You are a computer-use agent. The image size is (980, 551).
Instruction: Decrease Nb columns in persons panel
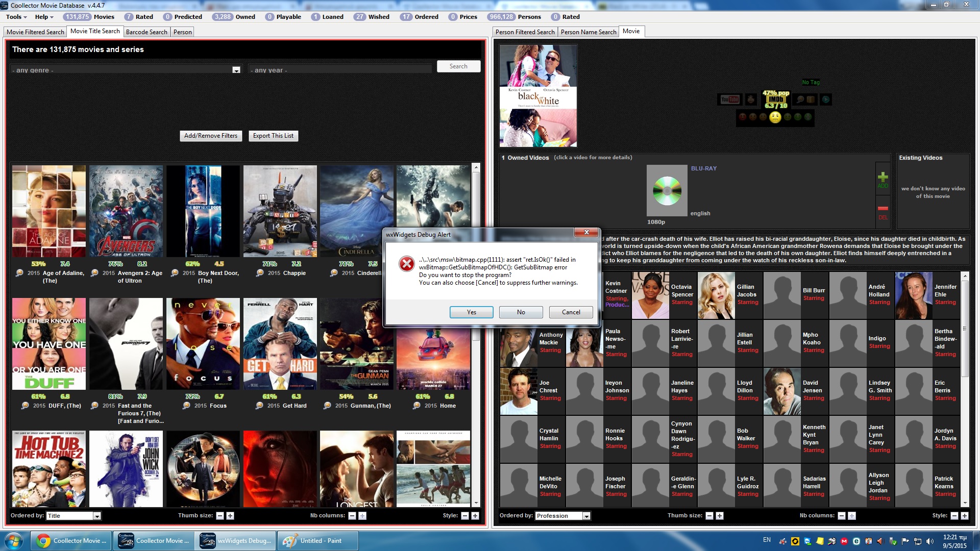[x=842, y=516]
